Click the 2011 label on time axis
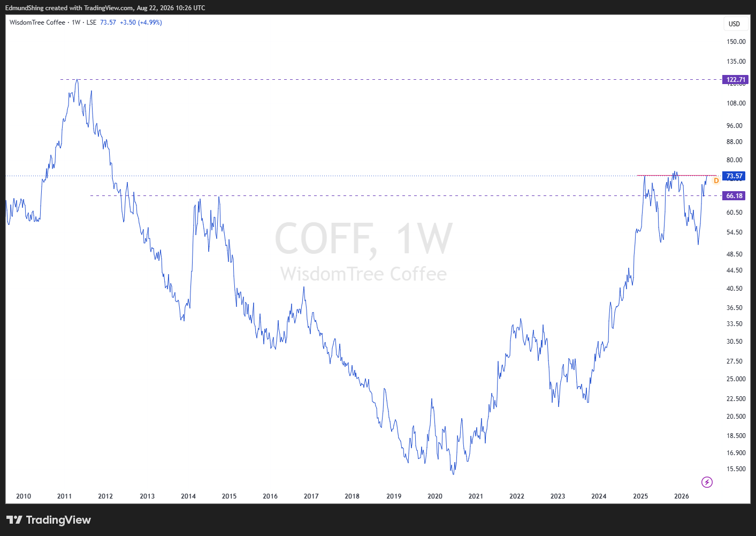The height and width of the screenshot is (536, 756). 64,496
